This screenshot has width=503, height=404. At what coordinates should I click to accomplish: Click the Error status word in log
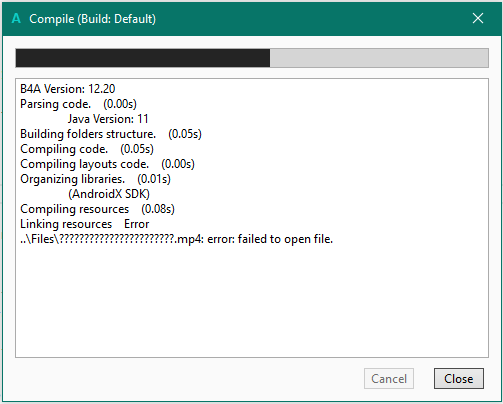click(136, 224)
